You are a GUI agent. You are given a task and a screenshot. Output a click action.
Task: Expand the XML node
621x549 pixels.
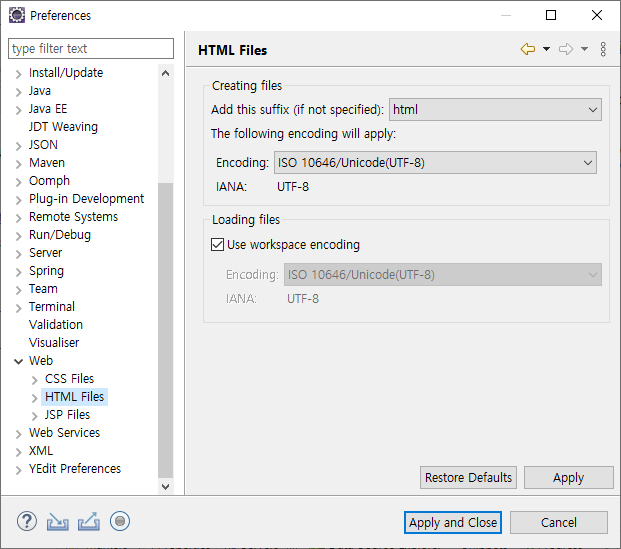[x=18, y=452]
